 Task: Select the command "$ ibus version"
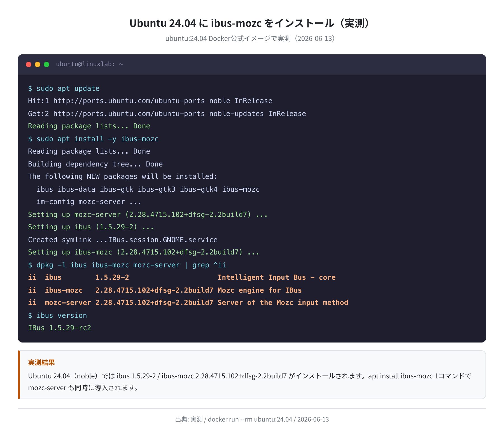tap(57, 316)
